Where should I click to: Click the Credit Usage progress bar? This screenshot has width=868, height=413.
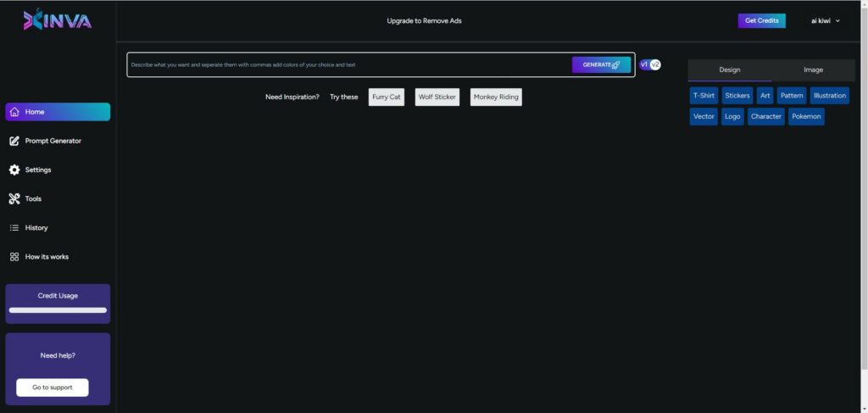[x=58, y=310]
